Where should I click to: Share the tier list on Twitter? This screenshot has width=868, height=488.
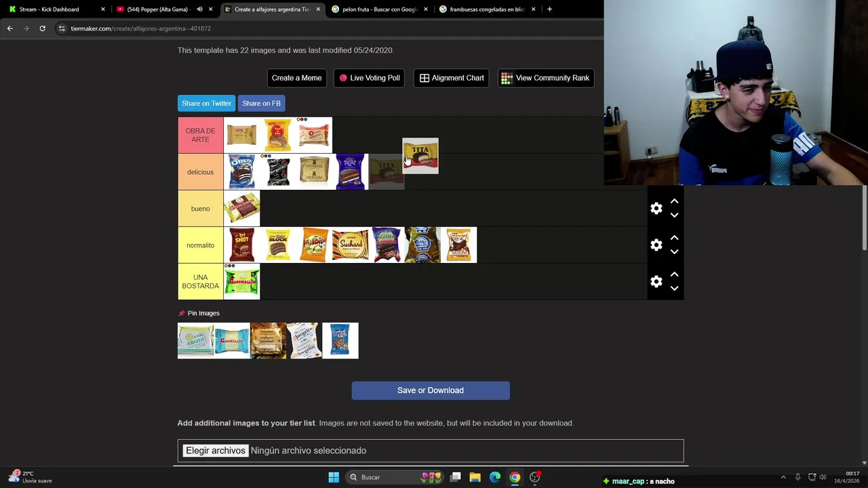point(206,103)
